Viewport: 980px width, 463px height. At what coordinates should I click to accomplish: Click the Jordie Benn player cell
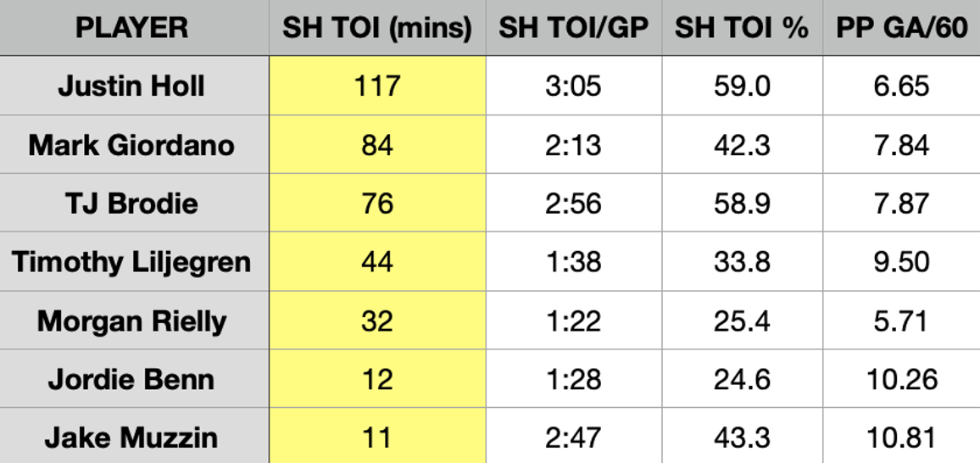(131, 379)
